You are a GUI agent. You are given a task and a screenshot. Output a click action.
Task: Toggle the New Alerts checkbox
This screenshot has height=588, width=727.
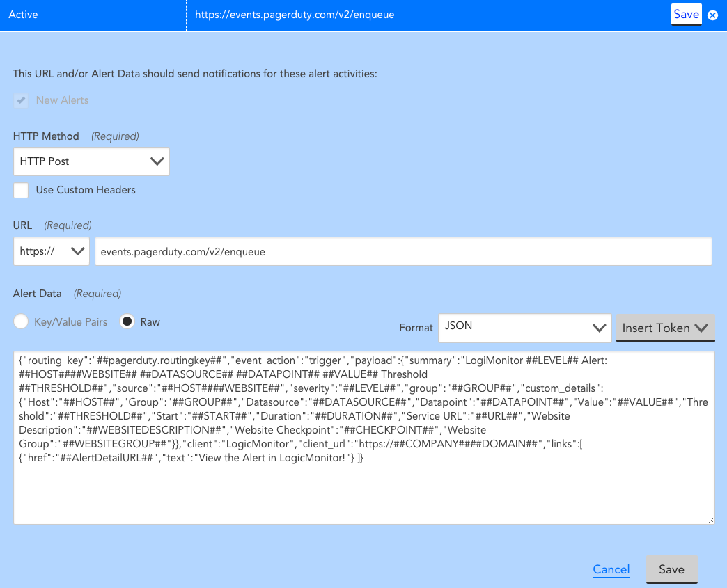click(x=21, y=100)
